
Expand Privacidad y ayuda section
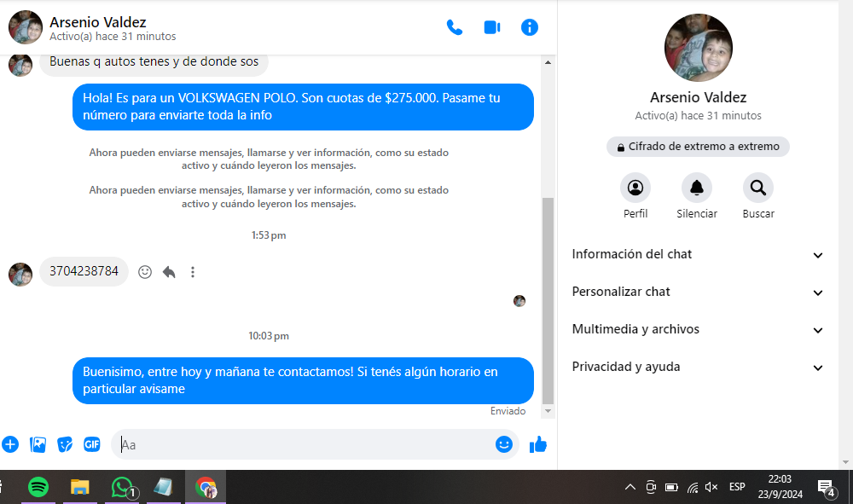pyautogui.click(x=698, y=367)
